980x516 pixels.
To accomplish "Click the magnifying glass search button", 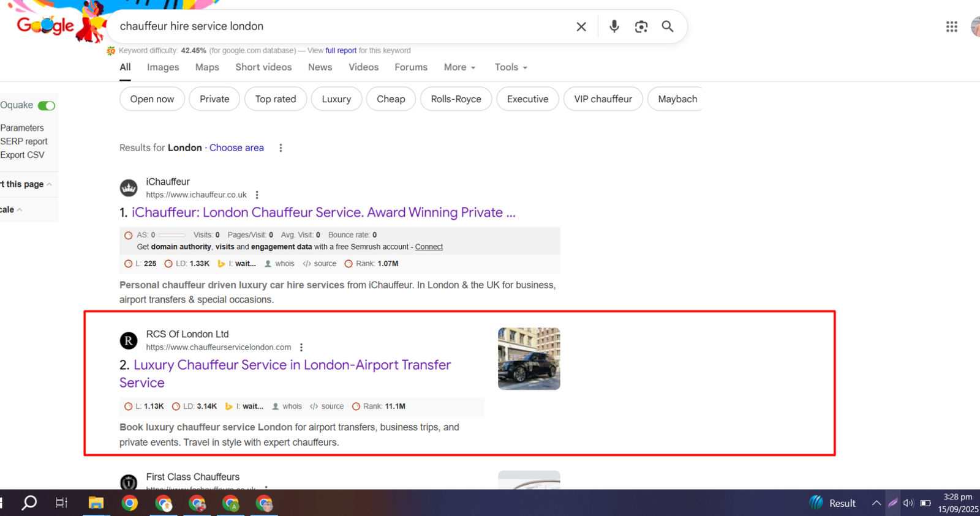I will 668,26.
